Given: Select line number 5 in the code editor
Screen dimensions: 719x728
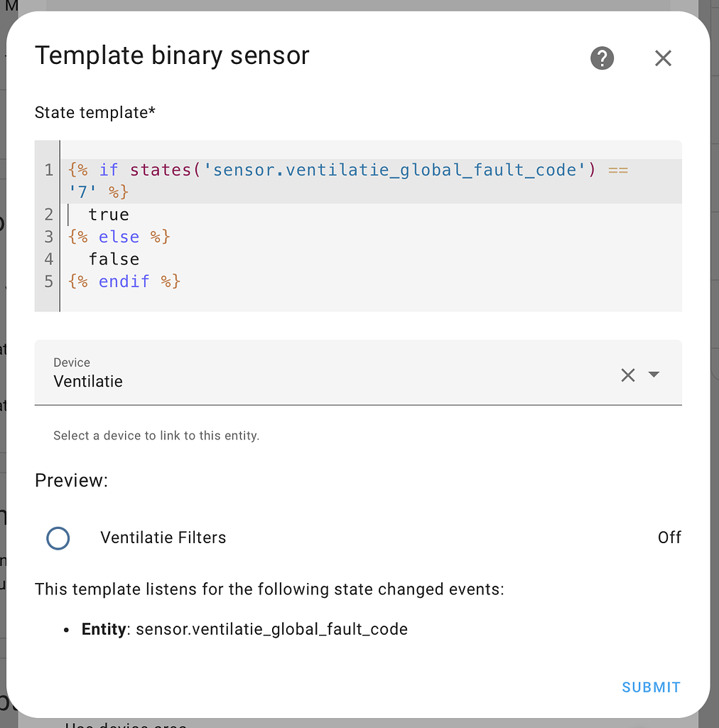Looking at the screenshot, I should click(x=48, y=282).
